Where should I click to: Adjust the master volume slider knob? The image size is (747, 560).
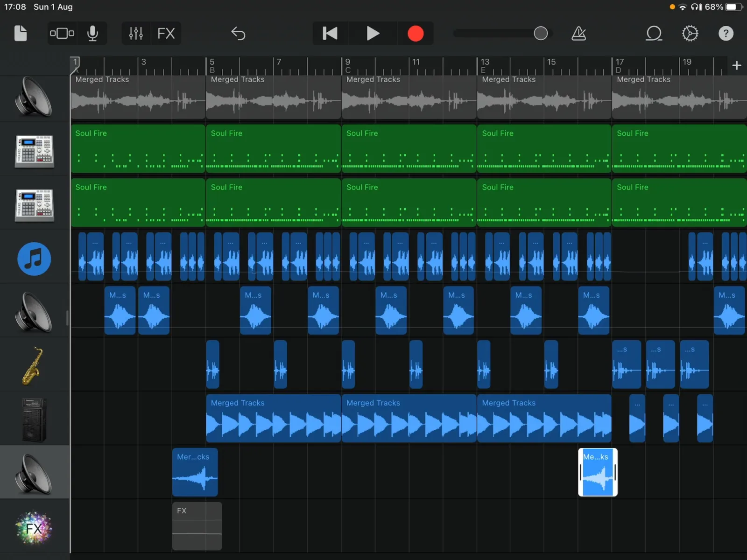tap(541, 34)
